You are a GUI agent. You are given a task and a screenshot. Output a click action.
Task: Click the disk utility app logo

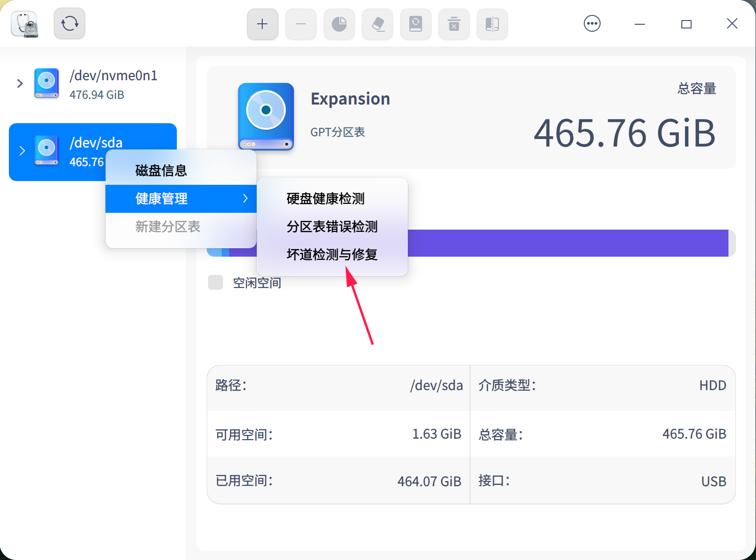click(25, 24)
